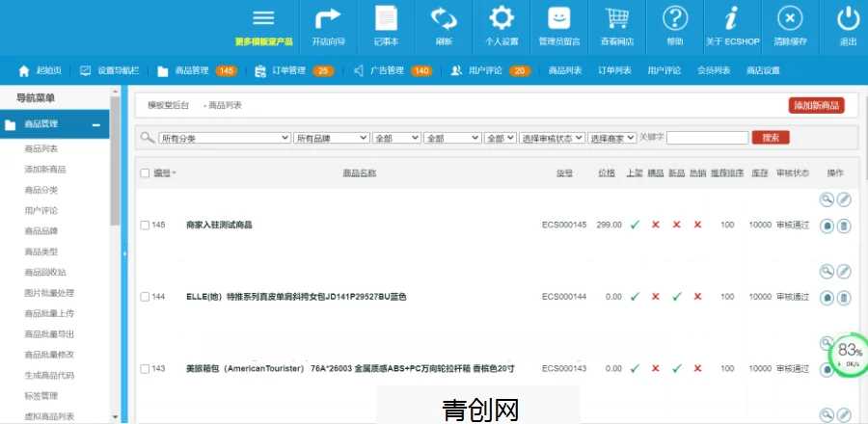Viewport: 868px width, 424px height.
Task: Click the 模板堂后台 breadcrumb link
Action: (168, 105)
